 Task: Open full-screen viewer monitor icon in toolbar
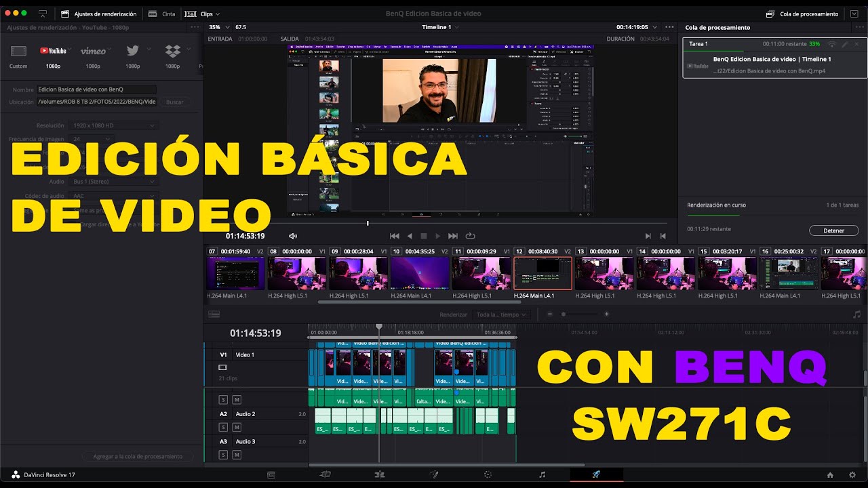click(x=43, y=14)
